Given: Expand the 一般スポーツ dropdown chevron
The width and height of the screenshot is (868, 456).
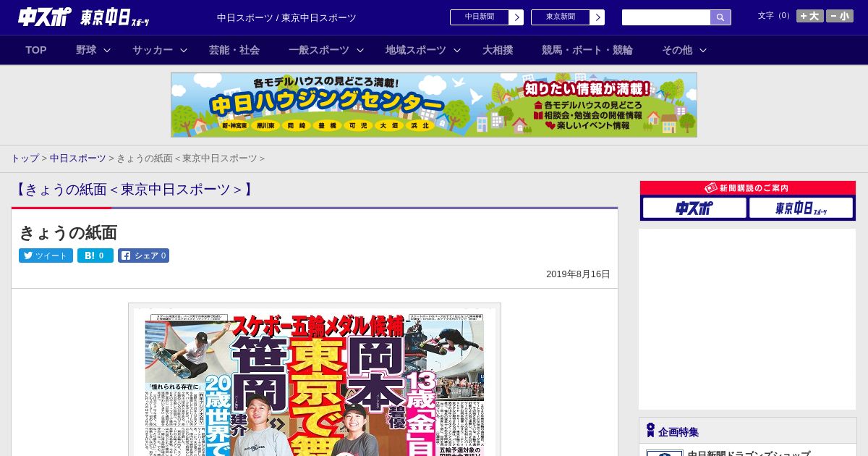Looking at the screenshot, I should click(x=360, y=50).
